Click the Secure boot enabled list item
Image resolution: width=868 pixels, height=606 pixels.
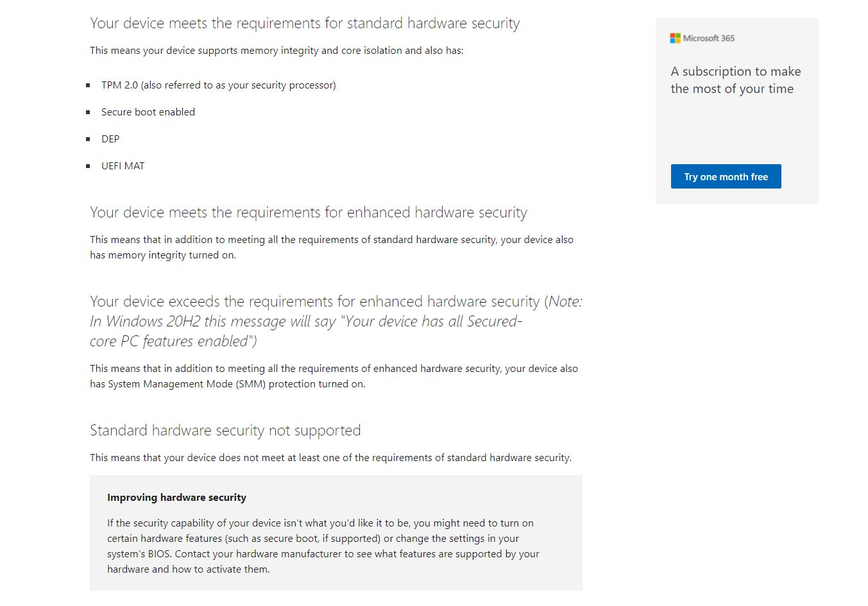[148, 112]
